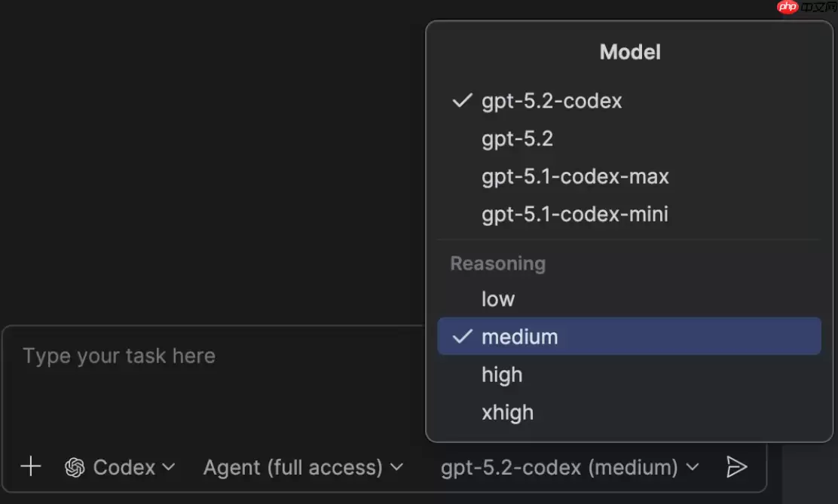Open the Codex dropdown

pos(124,467)
